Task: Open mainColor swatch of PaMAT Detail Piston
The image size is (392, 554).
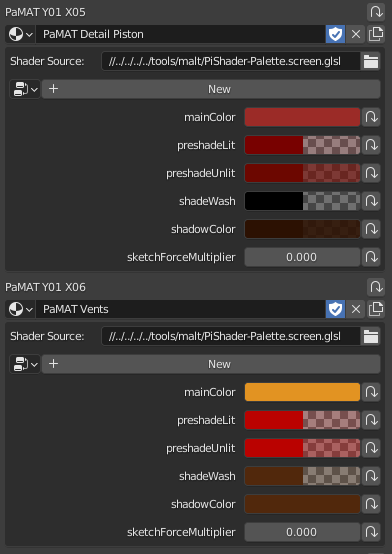Action: tap(302, 117)
